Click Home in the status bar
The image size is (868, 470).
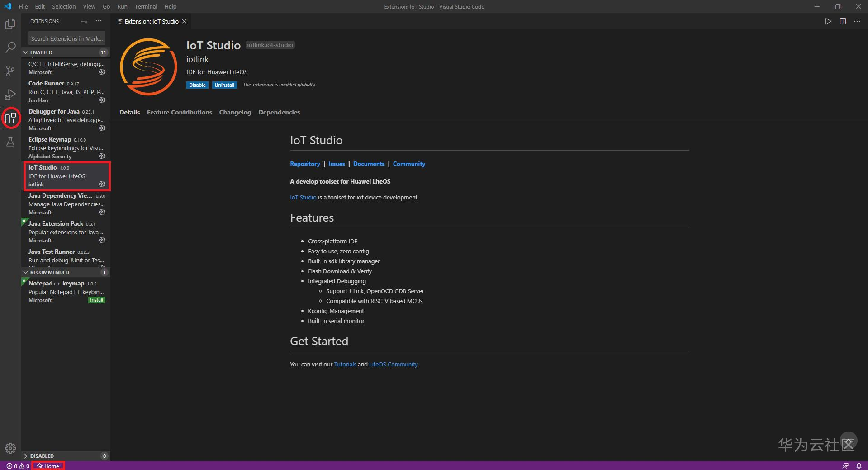point(48,466)
